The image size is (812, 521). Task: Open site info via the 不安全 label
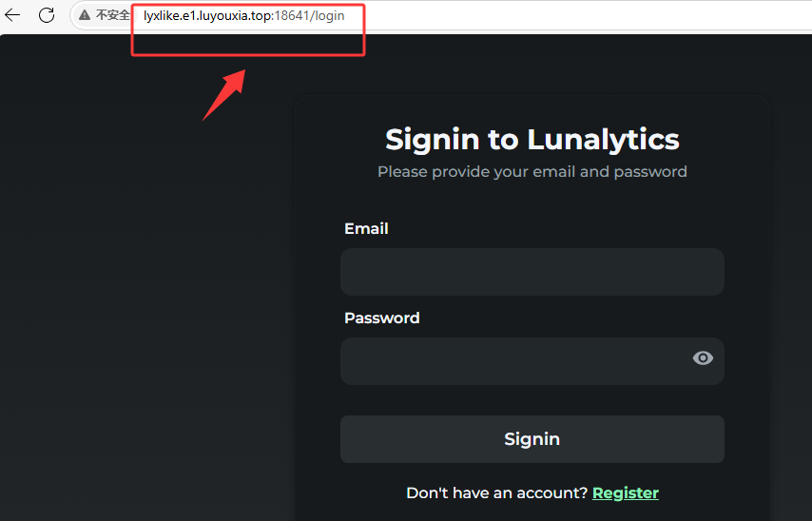pos(112,15)
